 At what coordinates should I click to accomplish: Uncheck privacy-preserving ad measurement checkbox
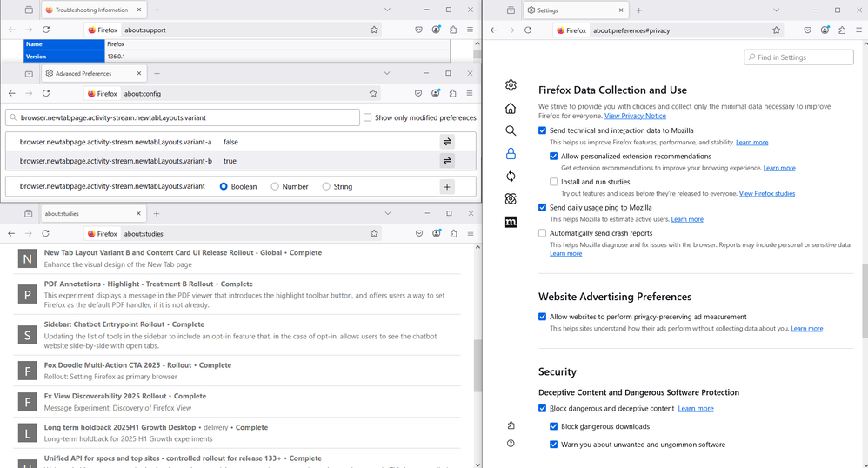pos(542,317)
